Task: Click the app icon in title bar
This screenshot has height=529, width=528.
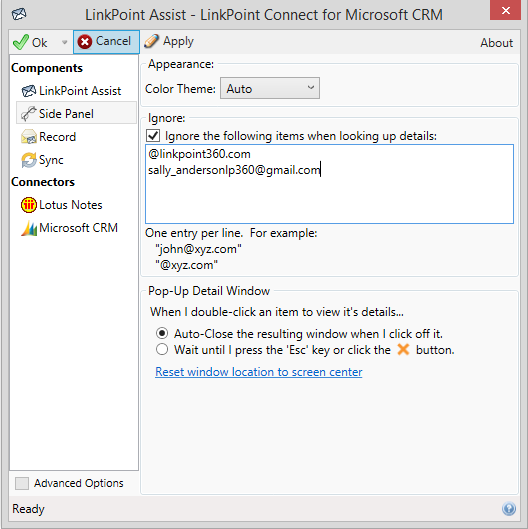Action: [x=19, y=14]
